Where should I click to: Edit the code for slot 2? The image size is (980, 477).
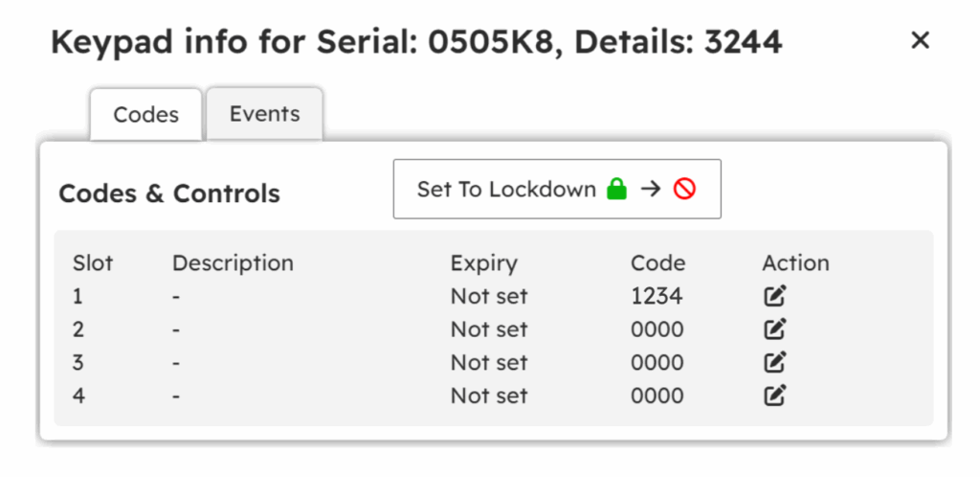[x=775, y=329]
